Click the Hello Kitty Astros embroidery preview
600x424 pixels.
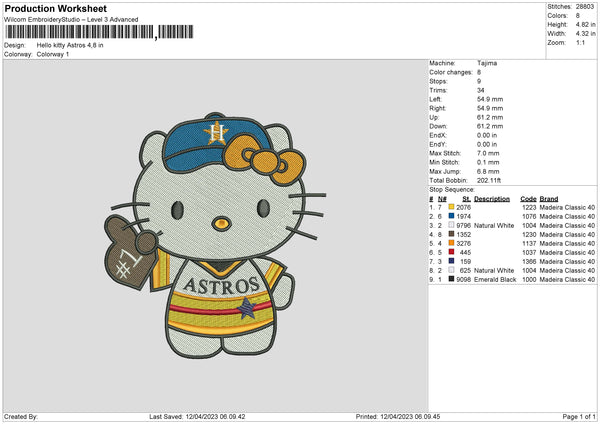215,235
